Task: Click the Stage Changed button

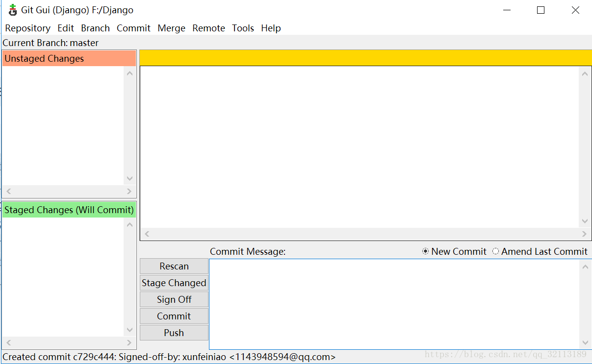Action: (174, 283)
